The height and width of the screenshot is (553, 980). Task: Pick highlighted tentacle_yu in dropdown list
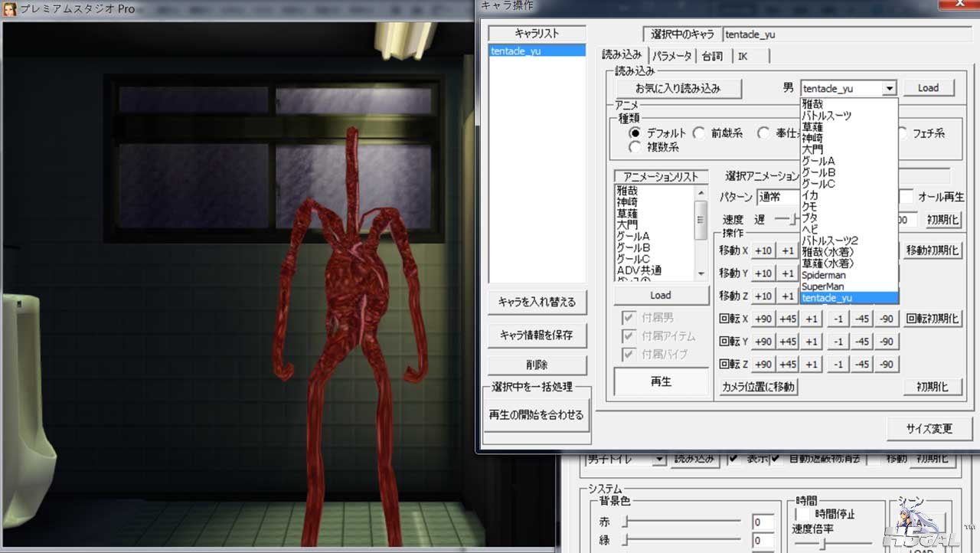pyautogui.click(x=848, y=297)
